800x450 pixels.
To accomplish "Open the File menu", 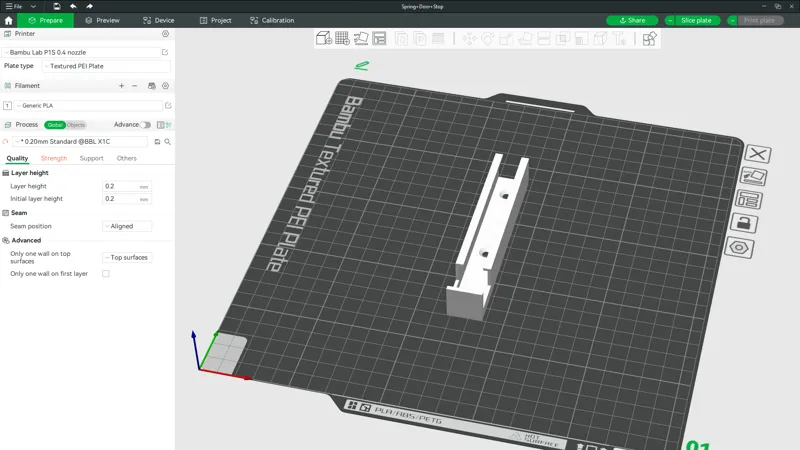I will point(14,6).
